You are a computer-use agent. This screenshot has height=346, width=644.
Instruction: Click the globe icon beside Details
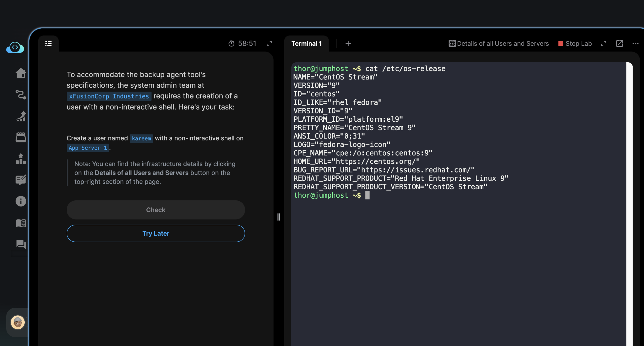[452, 44]
